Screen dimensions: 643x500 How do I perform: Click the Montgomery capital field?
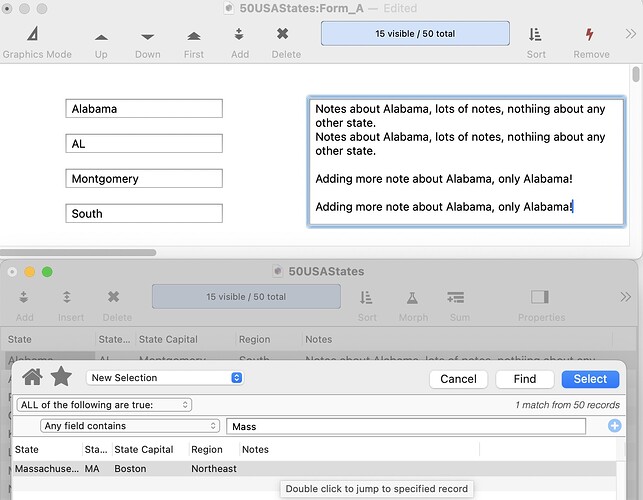144,178
